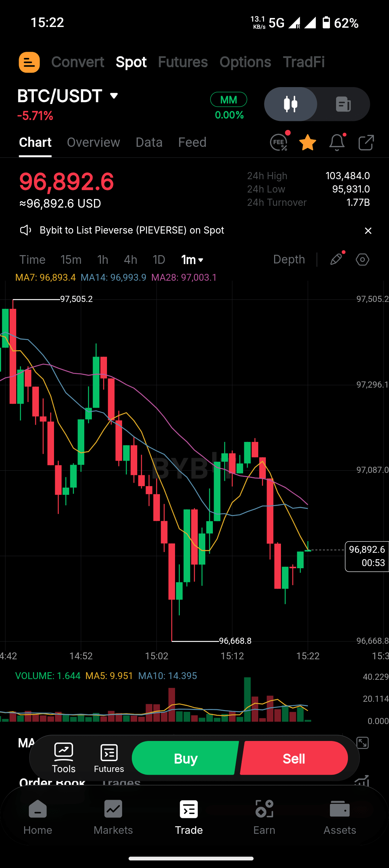Tap the MA28: 97,003.1 indicator label
The height and width of the screenshot is (868, 389).
pos(184,277)
